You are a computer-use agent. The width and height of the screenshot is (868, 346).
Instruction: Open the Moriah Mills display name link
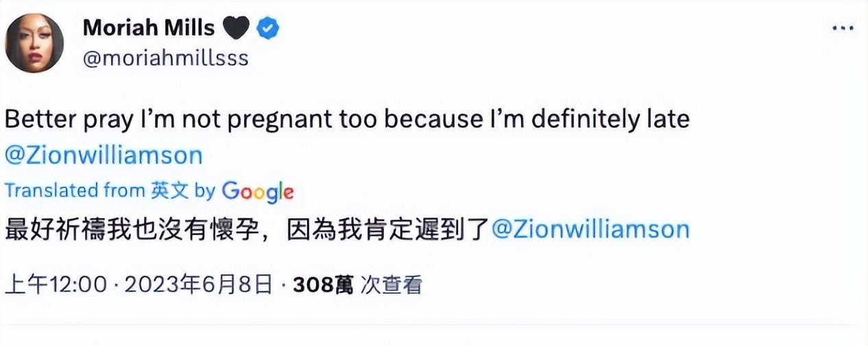(x=149, y=28)
